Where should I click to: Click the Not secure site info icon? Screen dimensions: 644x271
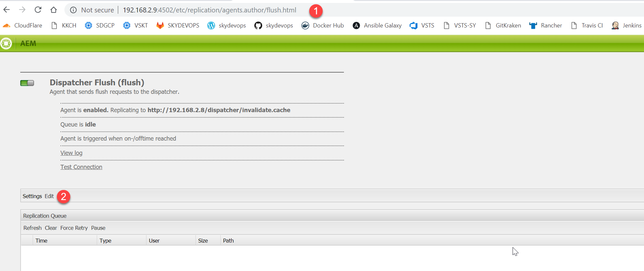[74, 10]
